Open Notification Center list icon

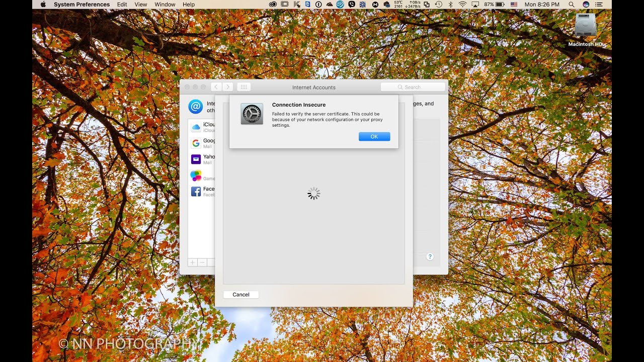(x=599, y=4)
